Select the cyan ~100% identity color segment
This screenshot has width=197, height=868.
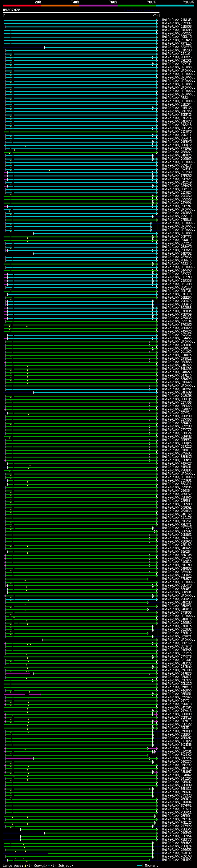tap(175, 6)
